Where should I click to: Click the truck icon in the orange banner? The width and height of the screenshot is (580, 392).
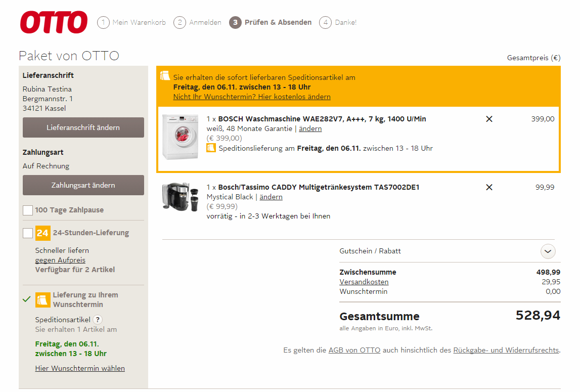(165, 76)
